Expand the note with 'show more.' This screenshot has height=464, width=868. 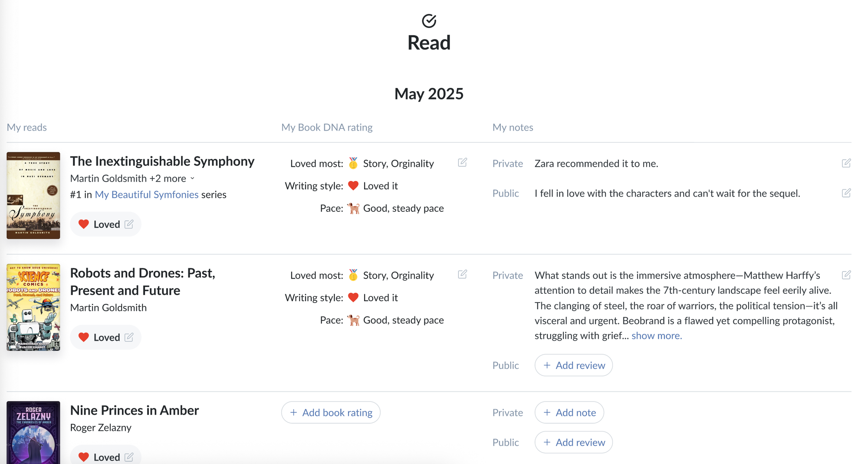point(656,336)
